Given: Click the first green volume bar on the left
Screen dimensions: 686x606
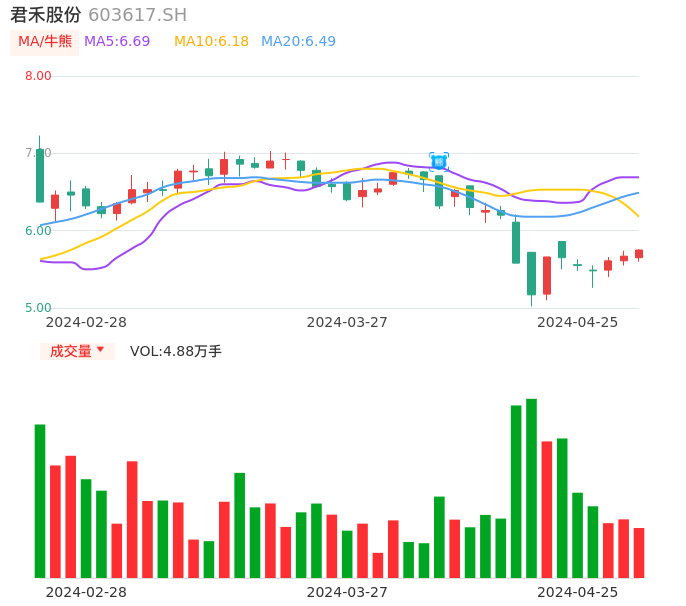Looking at the screenshot, I should coord(40,500).
